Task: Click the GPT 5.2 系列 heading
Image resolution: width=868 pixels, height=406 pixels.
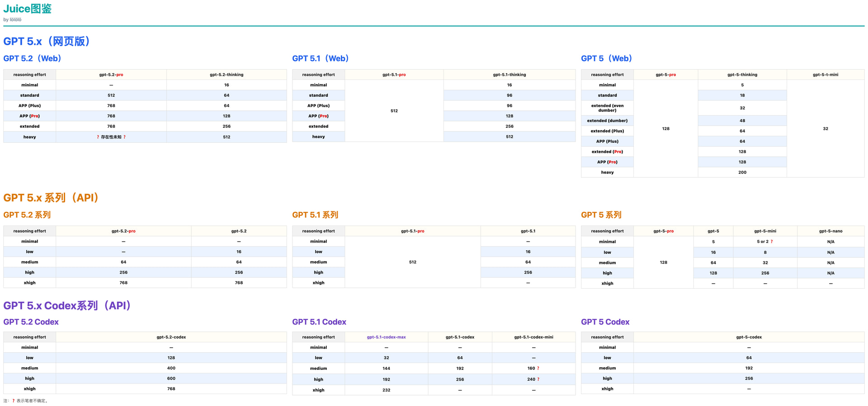Action: [x=27, y=215]
